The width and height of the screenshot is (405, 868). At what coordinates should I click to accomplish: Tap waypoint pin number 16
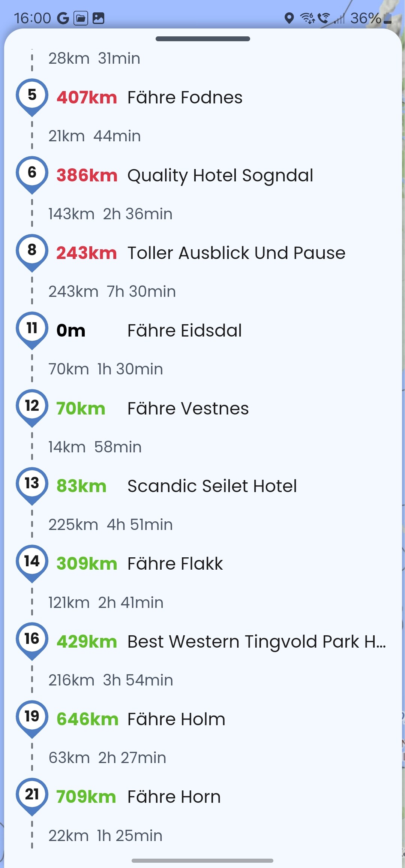coord(32,640)
